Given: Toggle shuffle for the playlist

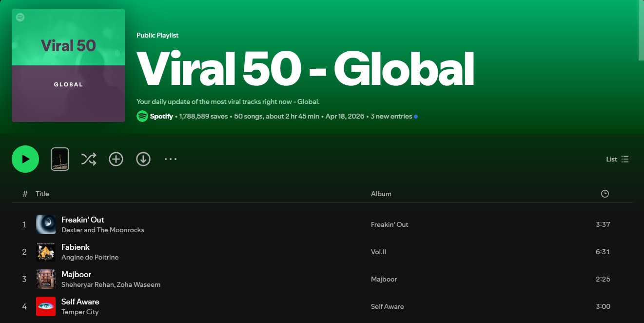Looking at the screenshot, I should (x=88, y=159).
